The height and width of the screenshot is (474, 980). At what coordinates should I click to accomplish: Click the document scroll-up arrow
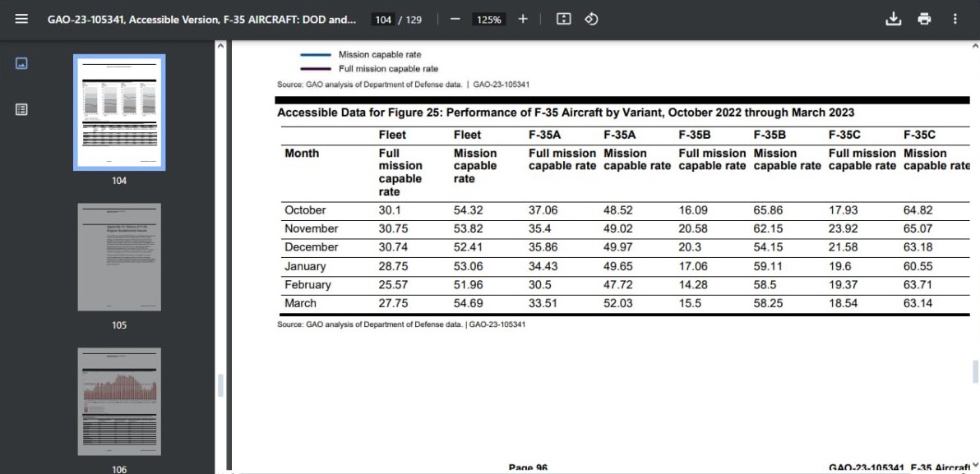975,45
